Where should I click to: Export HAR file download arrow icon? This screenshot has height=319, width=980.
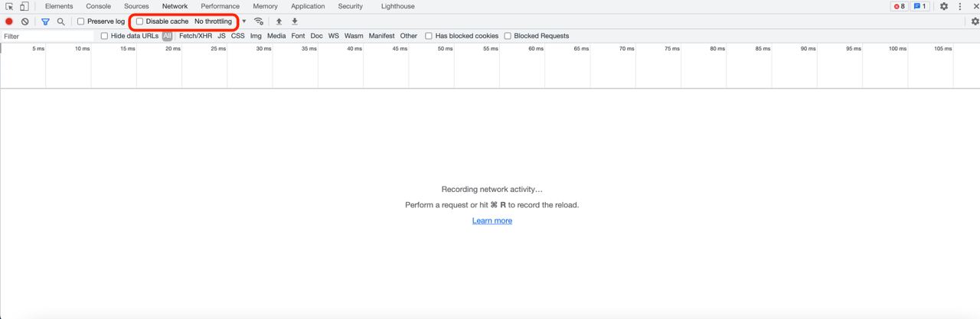(x=295, y=21)
